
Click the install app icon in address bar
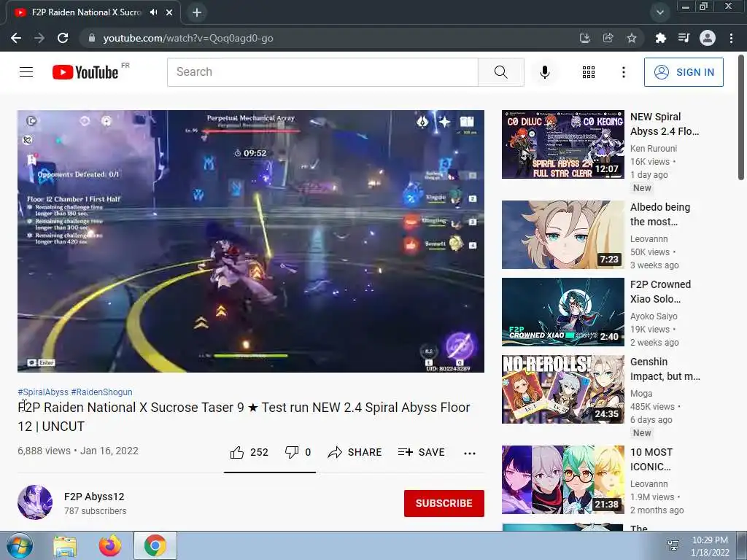(x=584, y=38)
